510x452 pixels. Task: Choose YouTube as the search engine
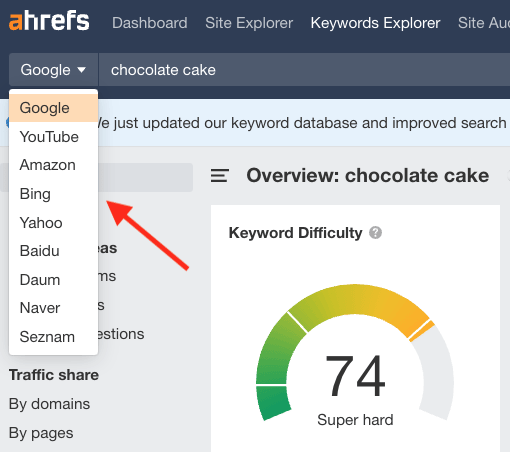(54, 137)
